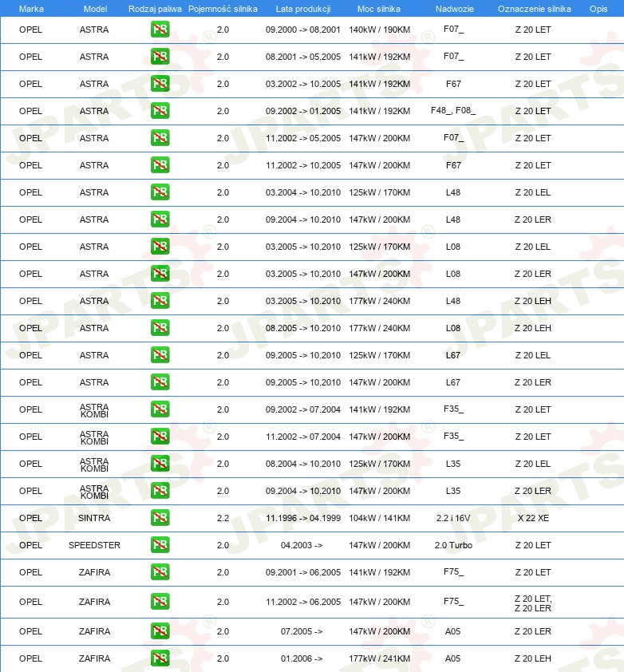
Task: Click fuel icon in Astra 08.2005 -> 10.2010 row
Action: click(x=160, y=328)
